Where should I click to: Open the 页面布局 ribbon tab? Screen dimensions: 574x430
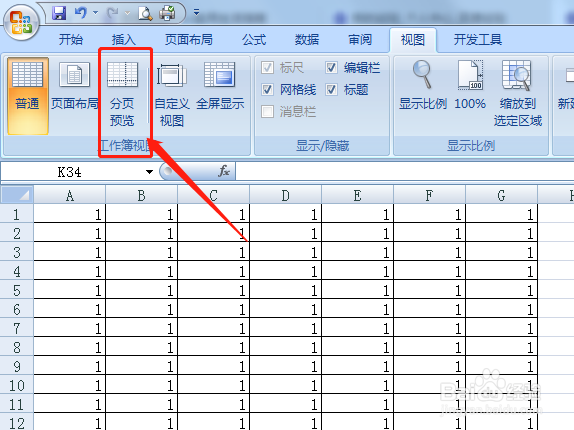click(x=189, y=40)
